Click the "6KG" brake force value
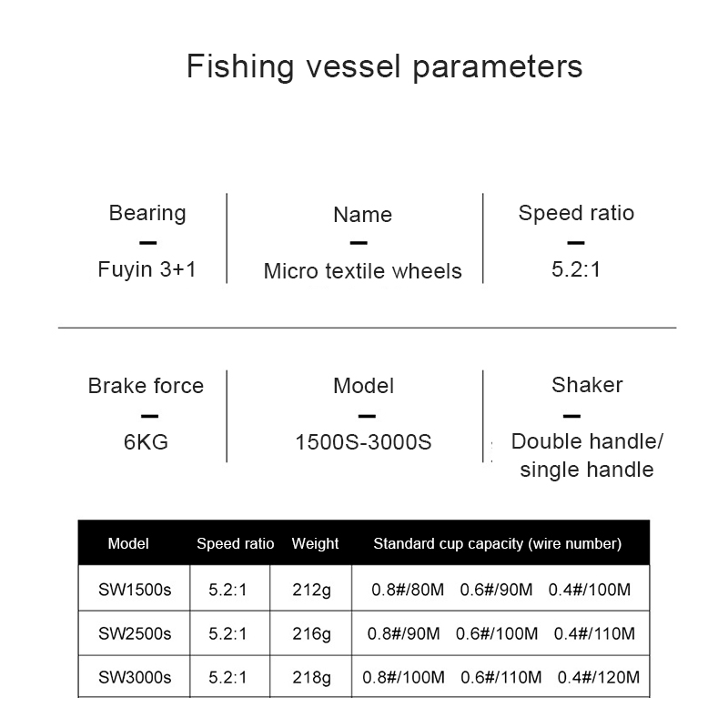Viewport: 728px width, 728px height. pyautogui.click(x=146, y=443)
